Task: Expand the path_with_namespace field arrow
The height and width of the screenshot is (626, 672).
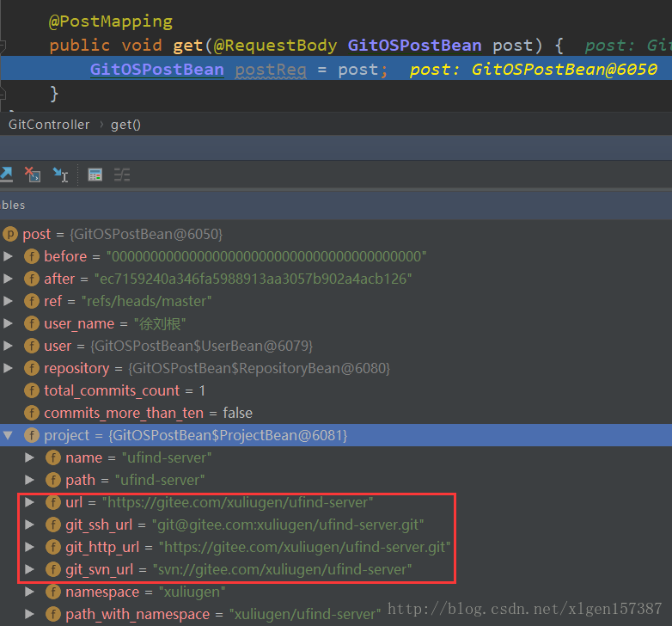Action: tap(30, 614)
